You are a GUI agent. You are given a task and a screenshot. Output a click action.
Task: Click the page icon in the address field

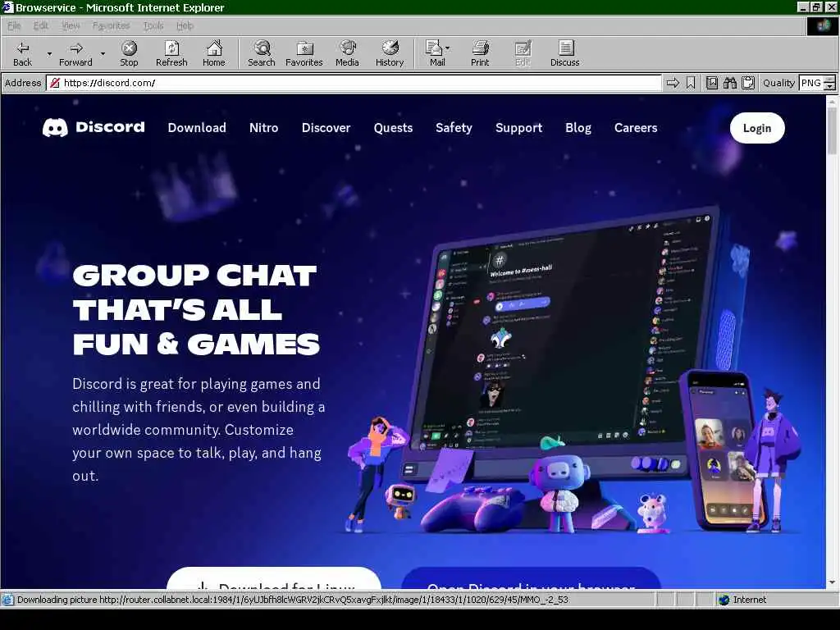click(54, 83)
